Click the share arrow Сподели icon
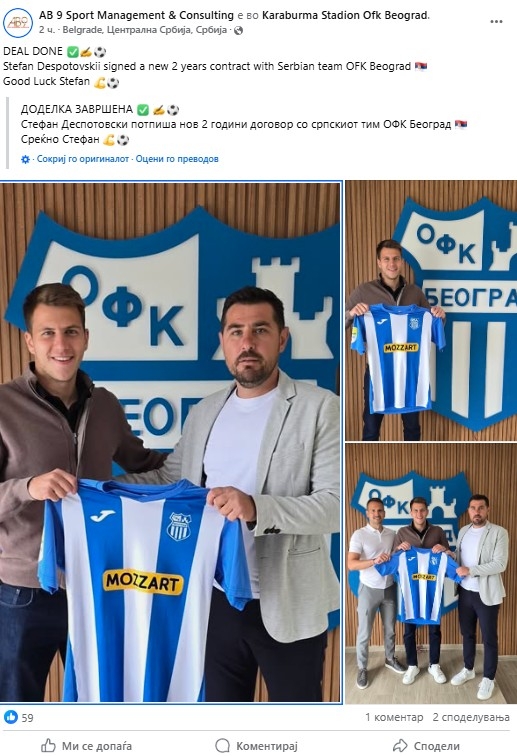The width and height of the screenshot is (517, 756). (x=400, y=745)
